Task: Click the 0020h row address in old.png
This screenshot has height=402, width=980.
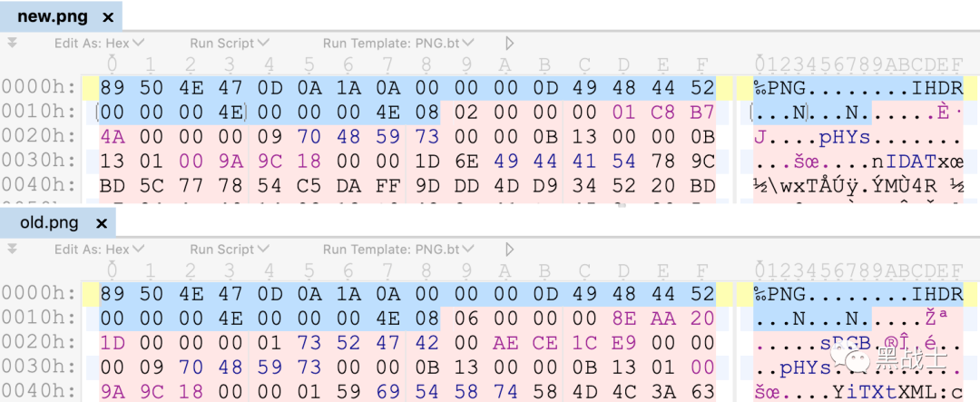Action: 38,344
